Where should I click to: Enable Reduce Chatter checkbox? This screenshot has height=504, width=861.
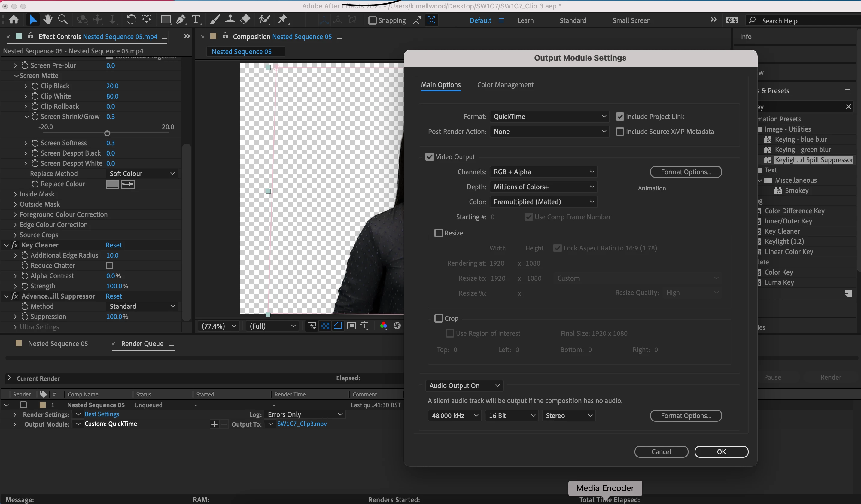[x=109, y=266]
